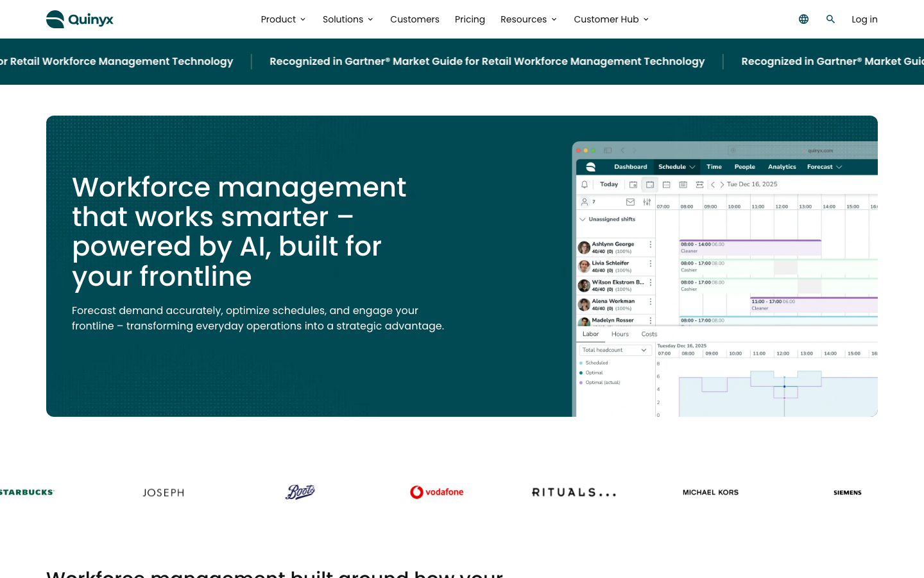Open Livia Schleifer's three-dot menu
This screenshot has width=924, height=578.
651,263
